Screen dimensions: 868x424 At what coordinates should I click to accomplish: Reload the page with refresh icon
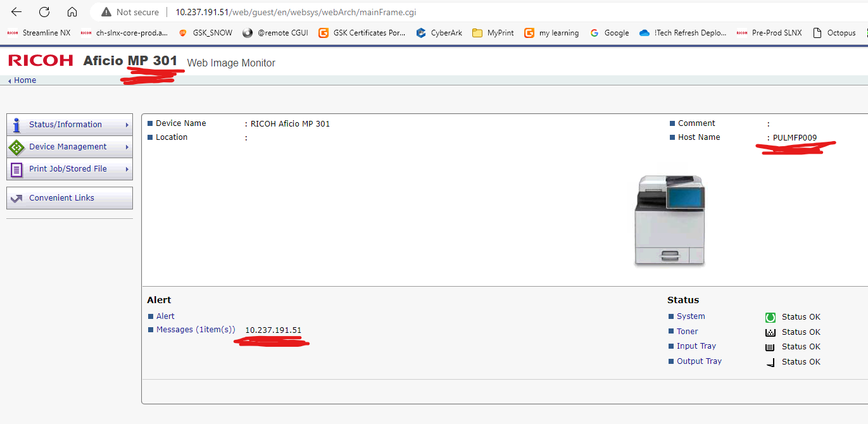[x=44, y=12]
